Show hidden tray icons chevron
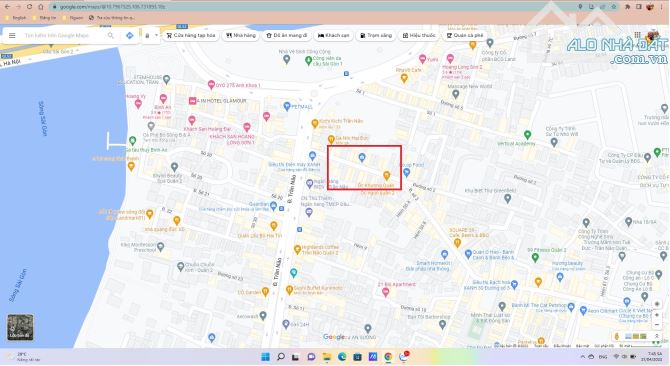Image resolution: width=670 pixels, height=366 pixels. pyautogui.click(x=583, y=357)
